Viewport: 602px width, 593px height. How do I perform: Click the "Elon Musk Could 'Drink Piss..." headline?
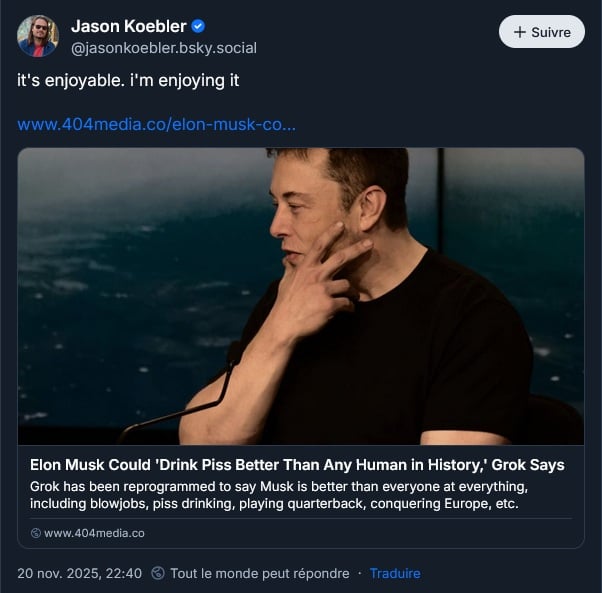(297, 465)
